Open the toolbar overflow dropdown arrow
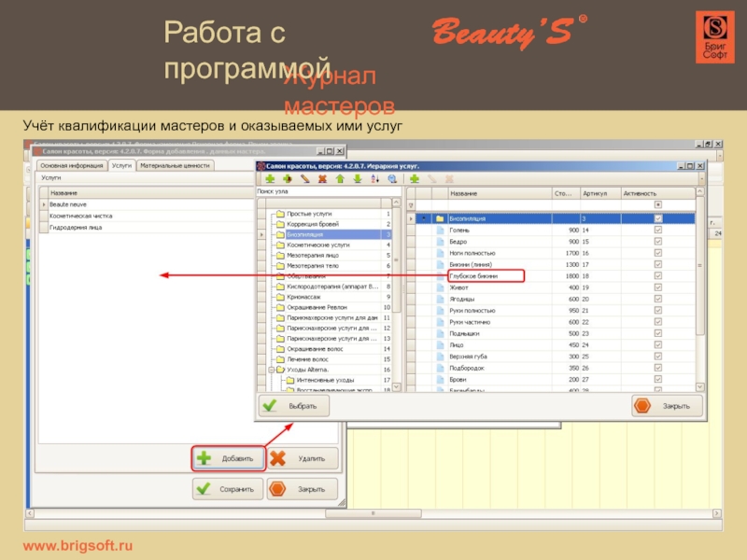This screenshot has width=747, height=560. coord(701,179)
